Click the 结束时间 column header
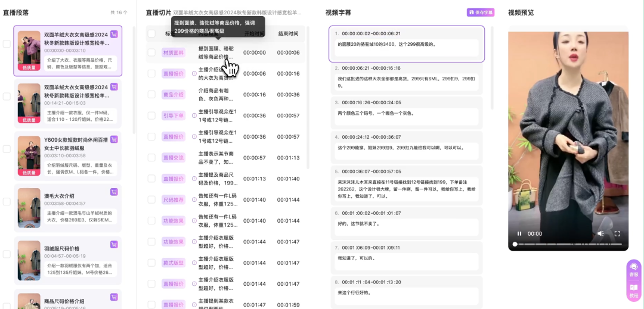 point(289,33)
